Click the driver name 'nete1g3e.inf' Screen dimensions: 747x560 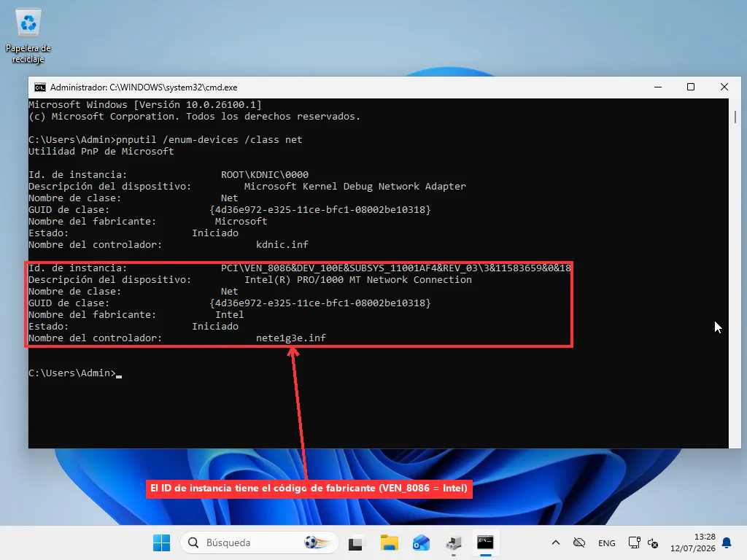click(290, 338)
